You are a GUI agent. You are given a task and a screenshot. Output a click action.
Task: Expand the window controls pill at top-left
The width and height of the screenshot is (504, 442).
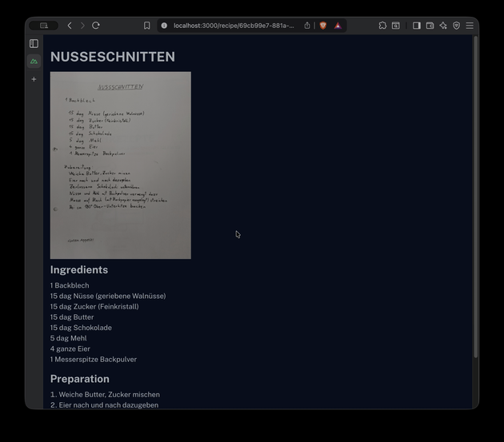42,26
